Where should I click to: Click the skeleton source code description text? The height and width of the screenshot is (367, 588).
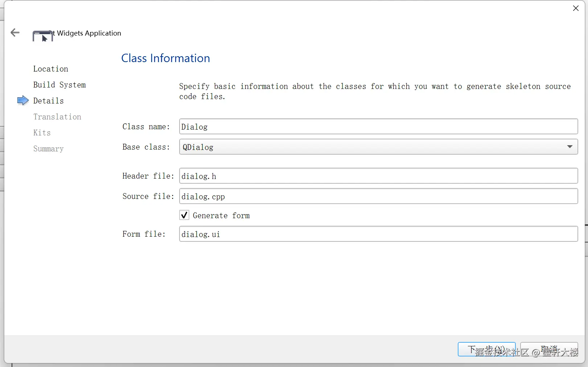click(374, 91)
